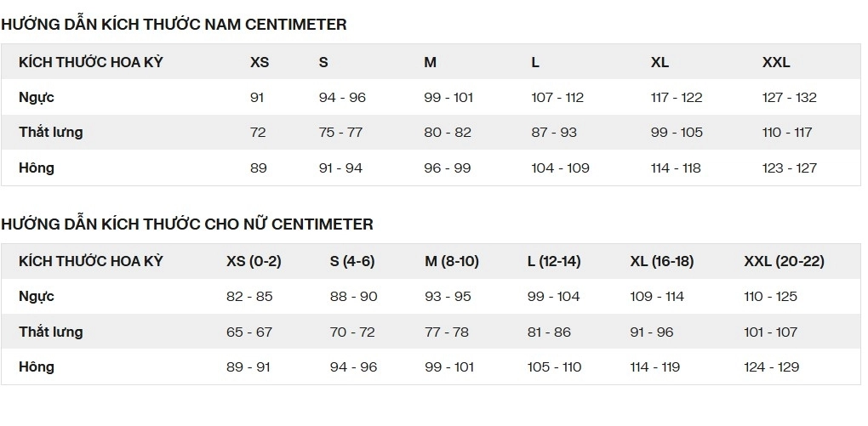The width and height of the screenshot is (868, 426).
Task: Click women's hip value 124 - 129
Action: tap(772, 366)
